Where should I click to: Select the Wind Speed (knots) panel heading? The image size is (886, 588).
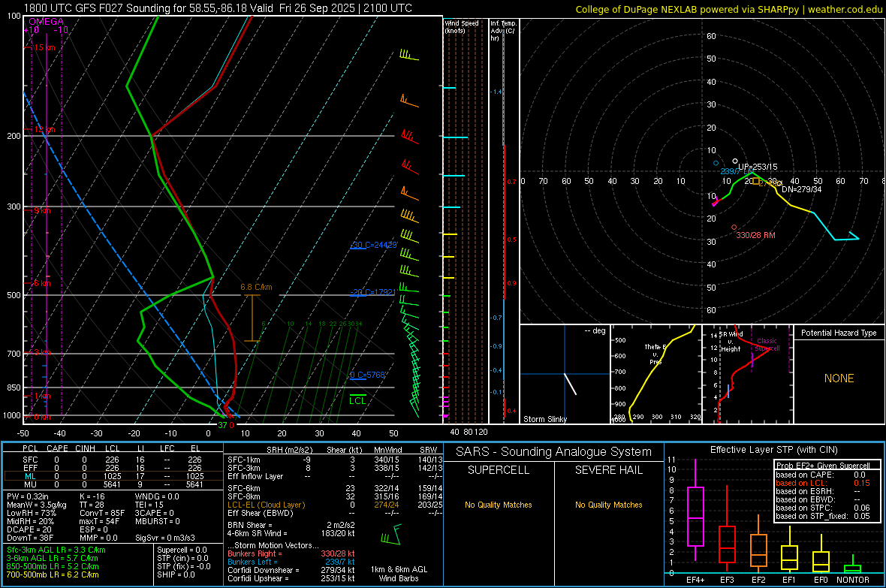[x=462, y=26]
